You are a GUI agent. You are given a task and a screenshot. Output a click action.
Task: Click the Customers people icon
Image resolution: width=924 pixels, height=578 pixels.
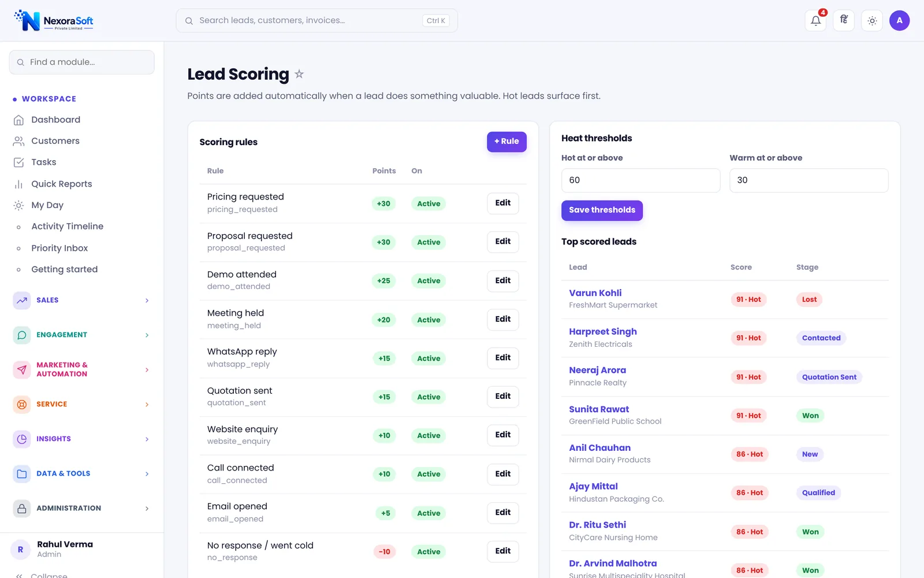point(18,141)
